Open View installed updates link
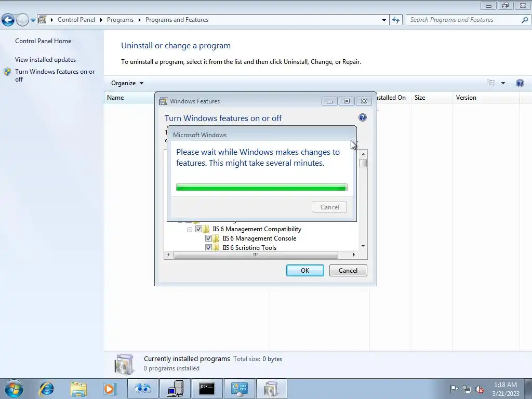 [46, 59]
